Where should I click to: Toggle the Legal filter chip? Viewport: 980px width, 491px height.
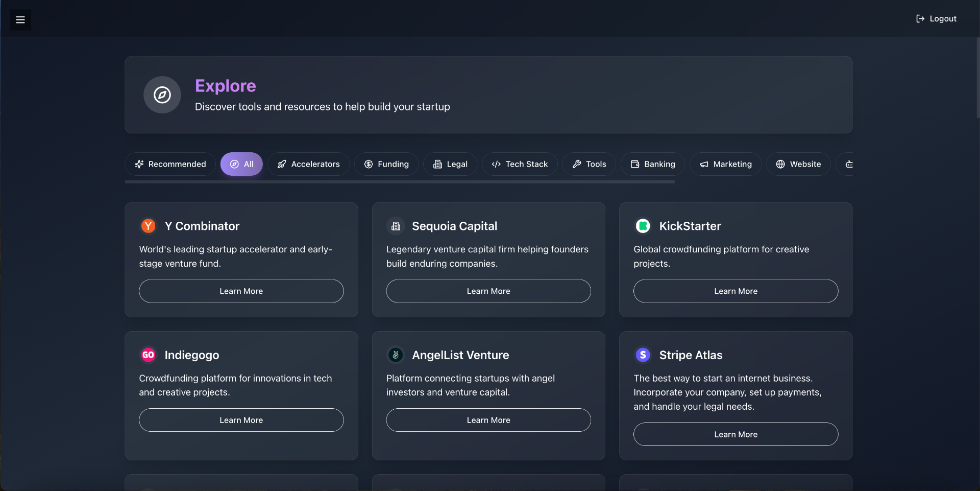tap(450, 164)
